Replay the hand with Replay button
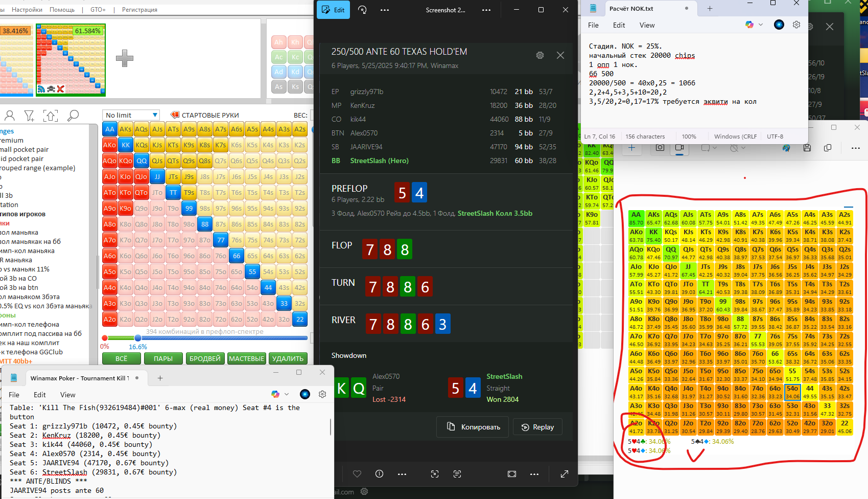868x499 pixels. [x=537, y=427]
